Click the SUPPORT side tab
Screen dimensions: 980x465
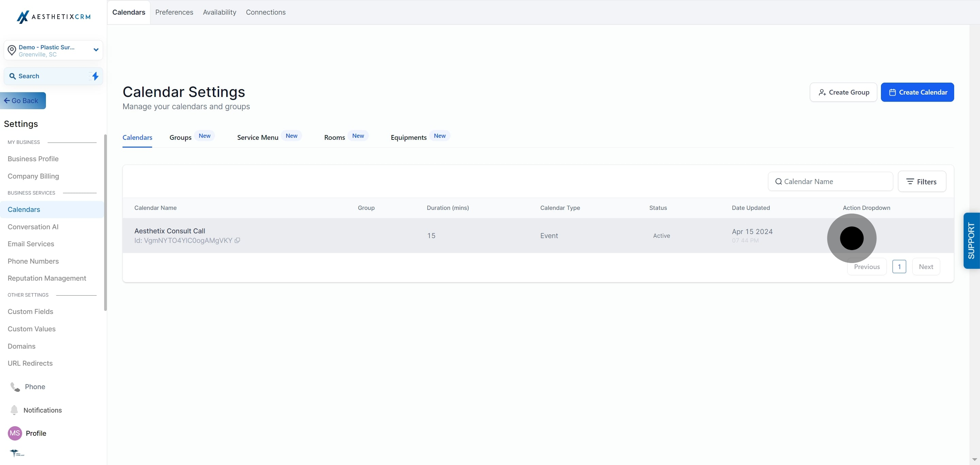coord(971,241)
